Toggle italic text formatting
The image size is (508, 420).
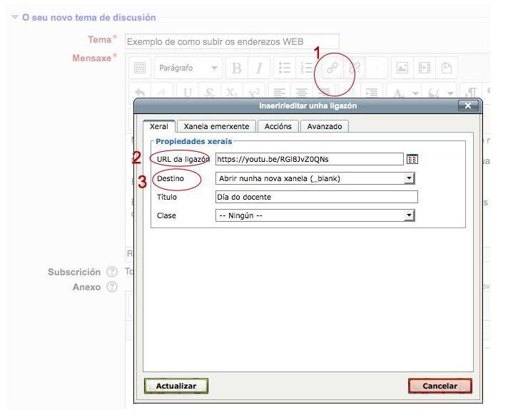click(x=258, y=68)
